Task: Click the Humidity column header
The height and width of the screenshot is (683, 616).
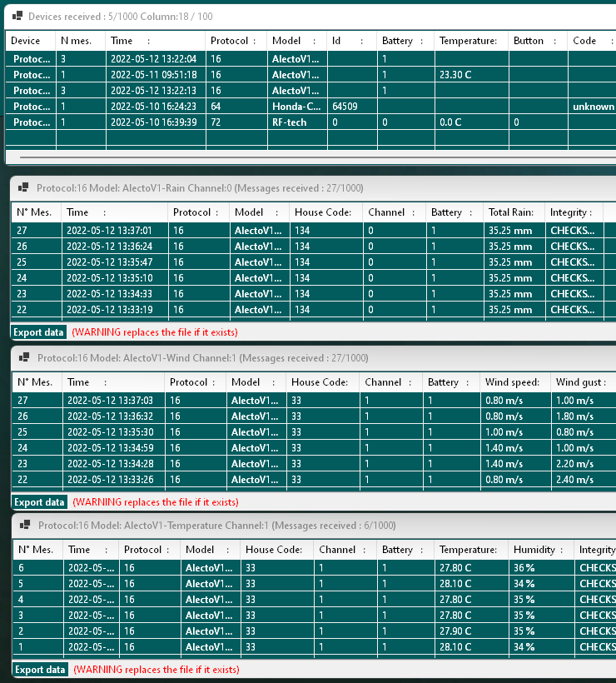Action: [x=541, y=550]
